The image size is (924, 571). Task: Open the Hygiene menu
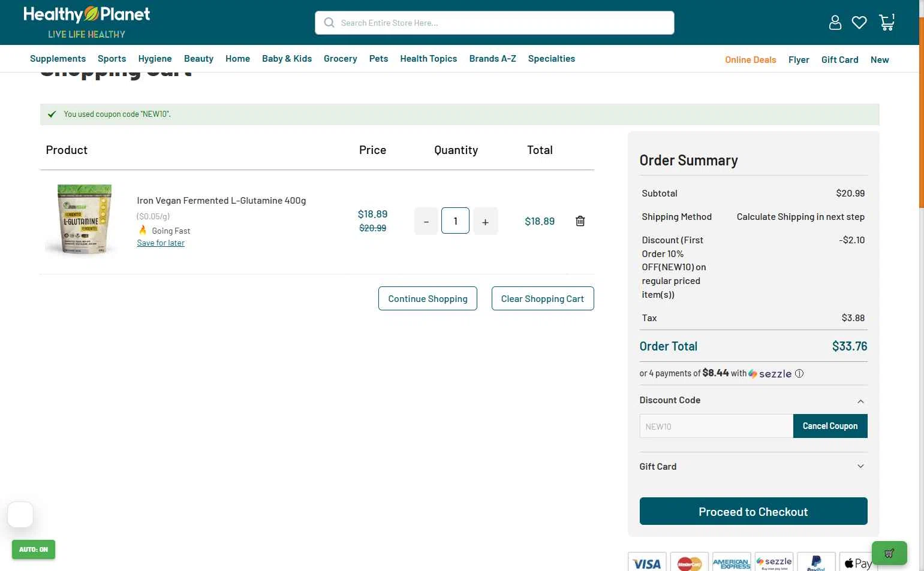point(155,59)
